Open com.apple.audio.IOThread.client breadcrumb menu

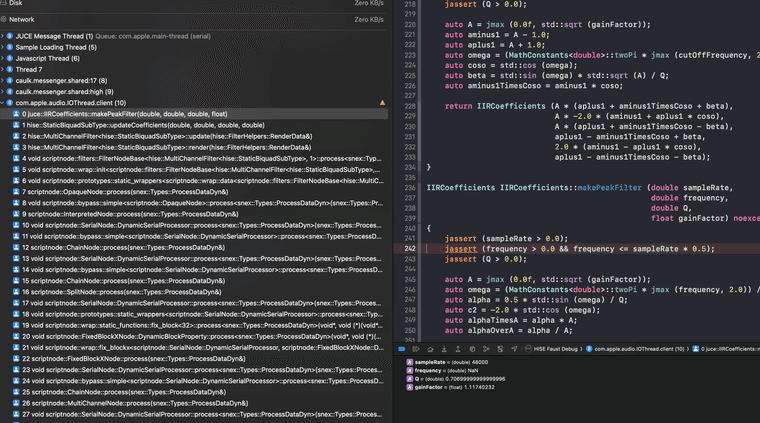(639, 349)
